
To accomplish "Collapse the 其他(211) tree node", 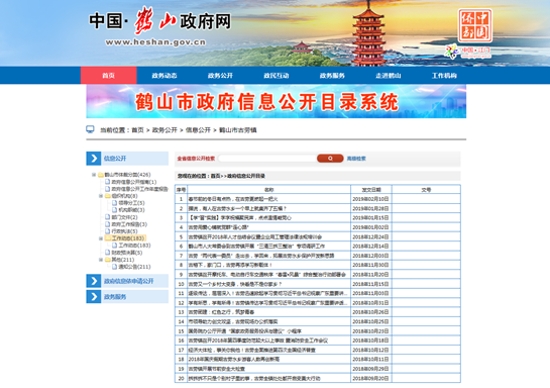I will [101, 260].
